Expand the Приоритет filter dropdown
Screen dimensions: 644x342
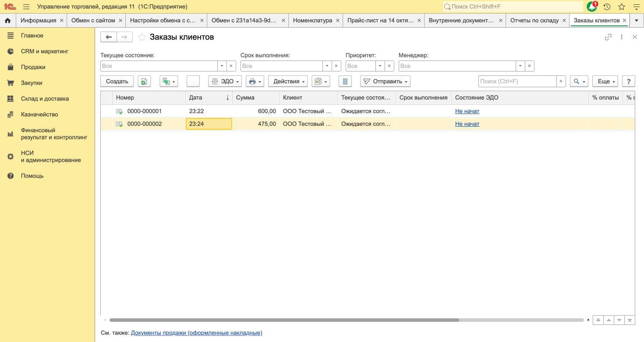[380, 66]
